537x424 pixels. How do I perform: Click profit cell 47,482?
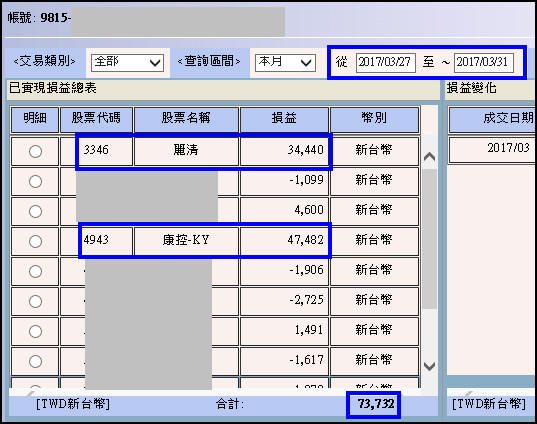tap(284, 241)
